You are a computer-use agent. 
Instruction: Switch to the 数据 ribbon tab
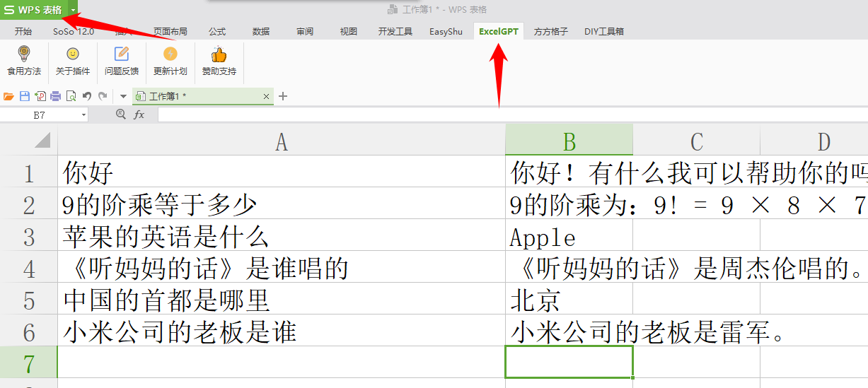pos(261,32)
